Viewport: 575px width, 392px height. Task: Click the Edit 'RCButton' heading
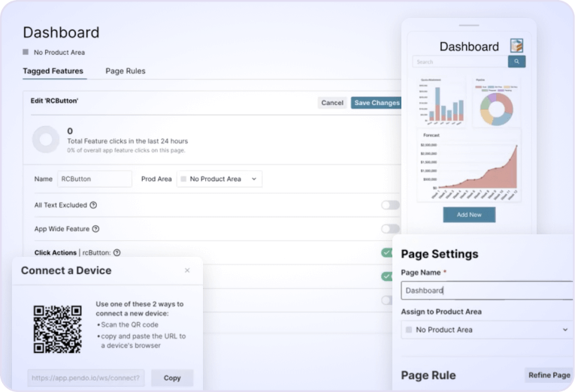click(54, 101)
